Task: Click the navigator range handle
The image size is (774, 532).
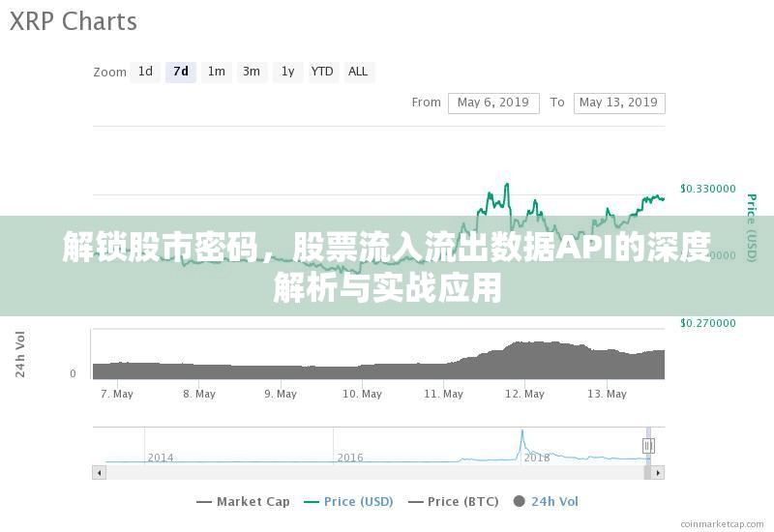Action: coord(648,446)
